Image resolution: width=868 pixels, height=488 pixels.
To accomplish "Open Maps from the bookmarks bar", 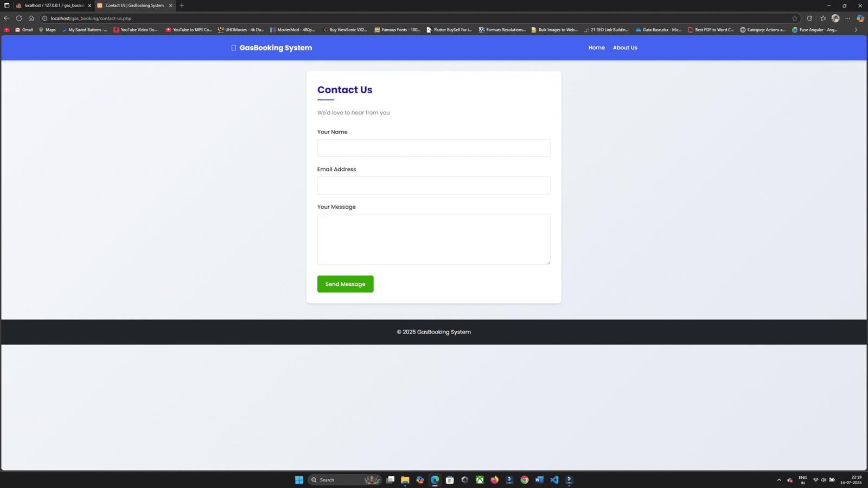I will tap(47, 30).
